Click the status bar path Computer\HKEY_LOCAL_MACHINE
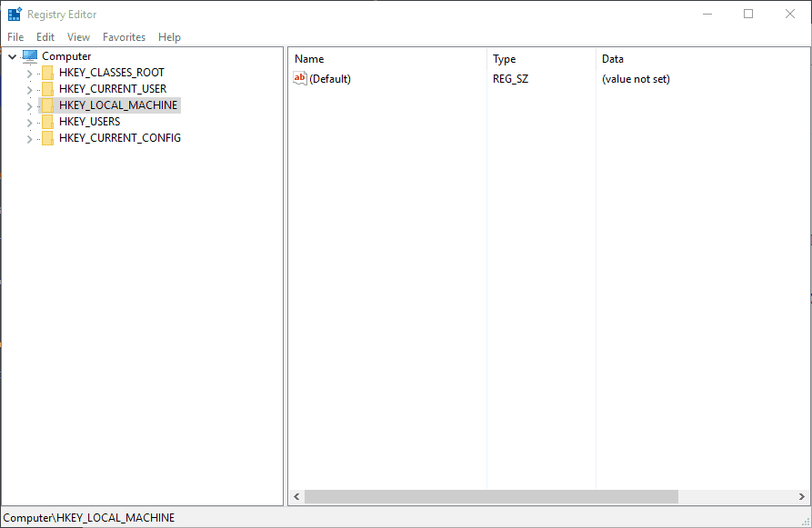812x528 pixels. tap(89, 518)
